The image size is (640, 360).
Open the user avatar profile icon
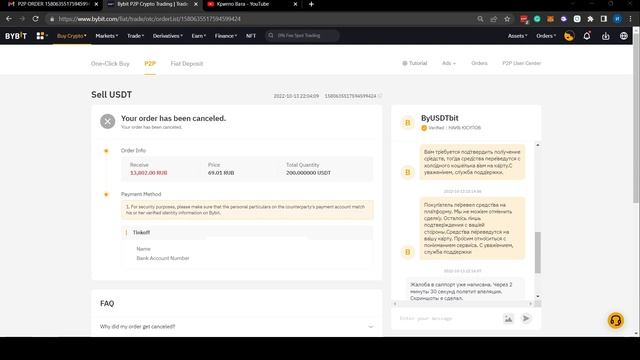(569, 36)
